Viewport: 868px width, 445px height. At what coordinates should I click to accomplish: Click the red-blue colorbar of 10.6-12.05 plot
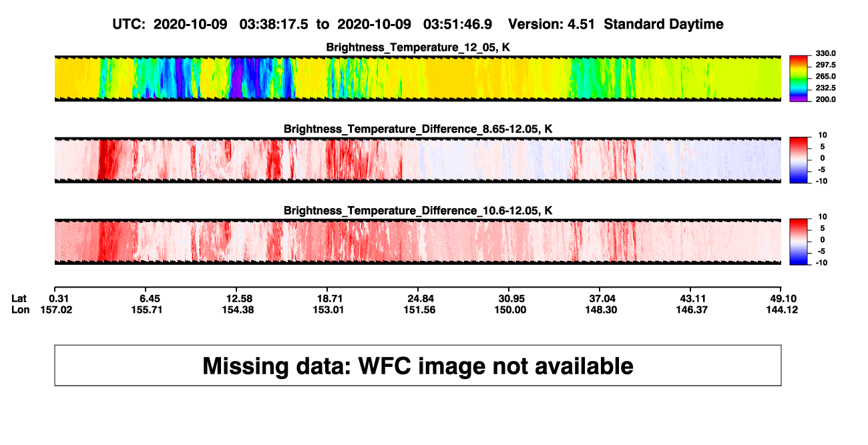click(799, 240)
